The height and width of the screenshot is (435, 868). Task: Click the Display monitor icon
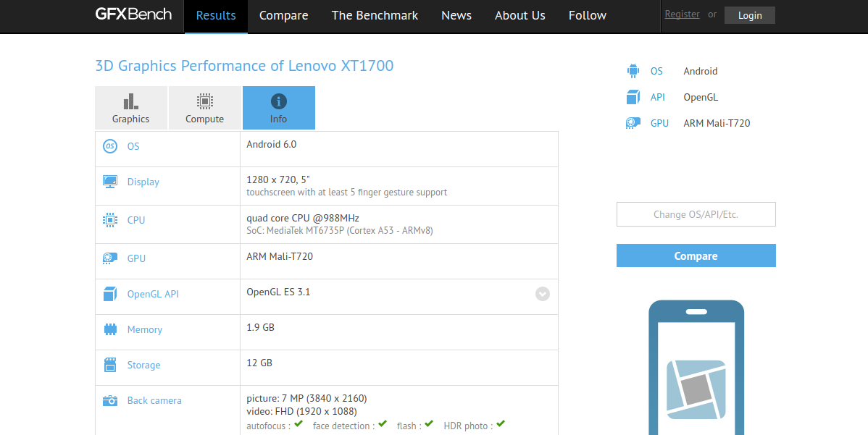coord(110,182)
